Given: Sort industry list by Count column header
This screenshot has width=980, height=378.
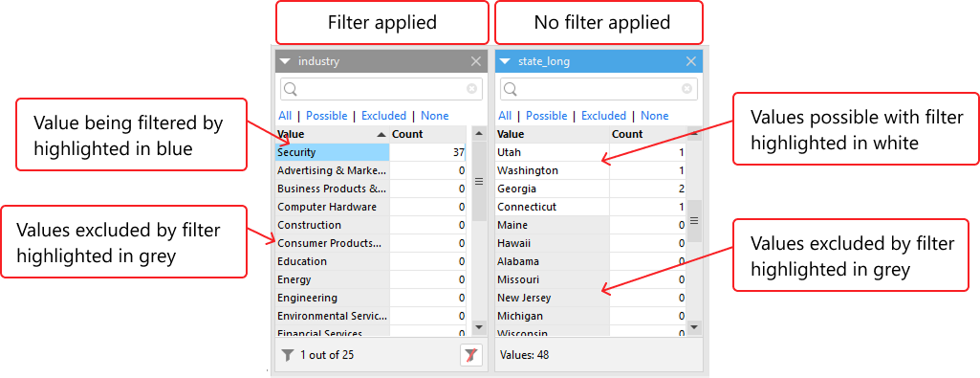Looking at the screenshot, I should 427,134.
